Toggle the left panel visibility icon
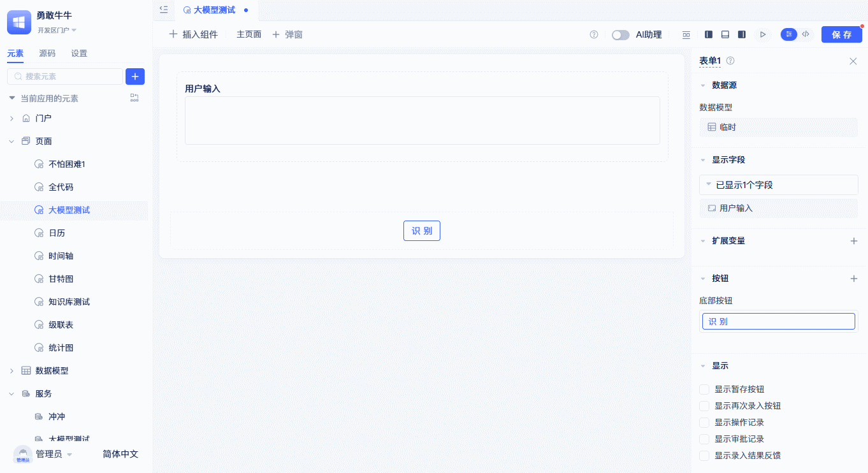The width and height of the screenshot is (868, 473). click(709, 34)
